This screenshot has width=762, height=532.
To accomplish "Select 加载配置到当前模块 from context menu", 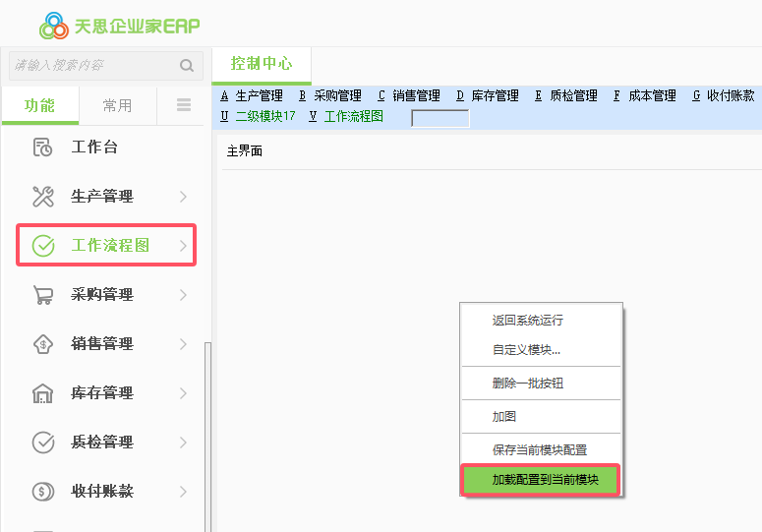I will coord(540,481).
